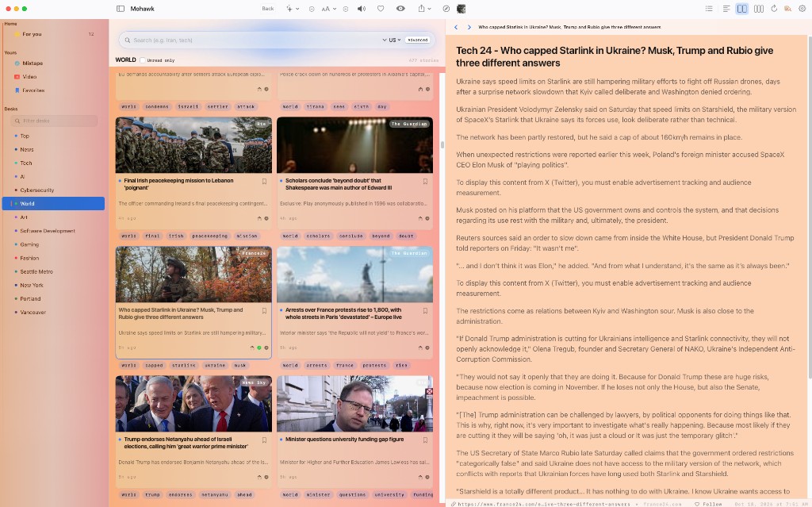Open article in browser compass icon
The image size is (812, 507).
tap(446, 9)
